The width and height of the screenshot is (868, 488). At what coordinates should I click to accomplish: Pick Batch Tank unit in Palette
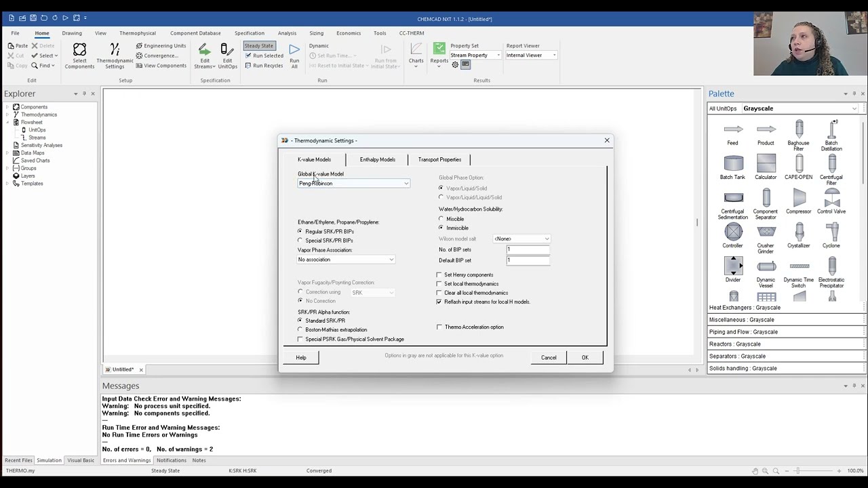(x=732, y=167)
